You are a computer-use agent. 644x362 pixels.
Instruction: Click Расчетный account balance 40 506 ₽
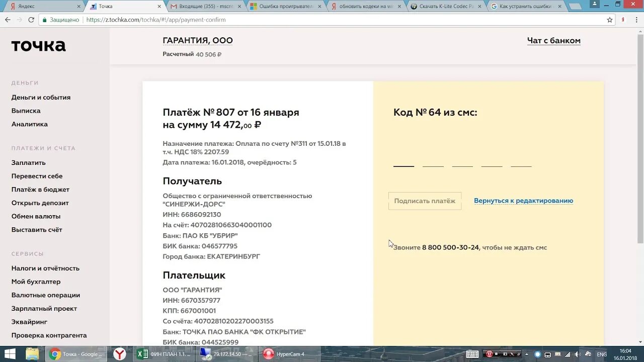pos(192,54)
